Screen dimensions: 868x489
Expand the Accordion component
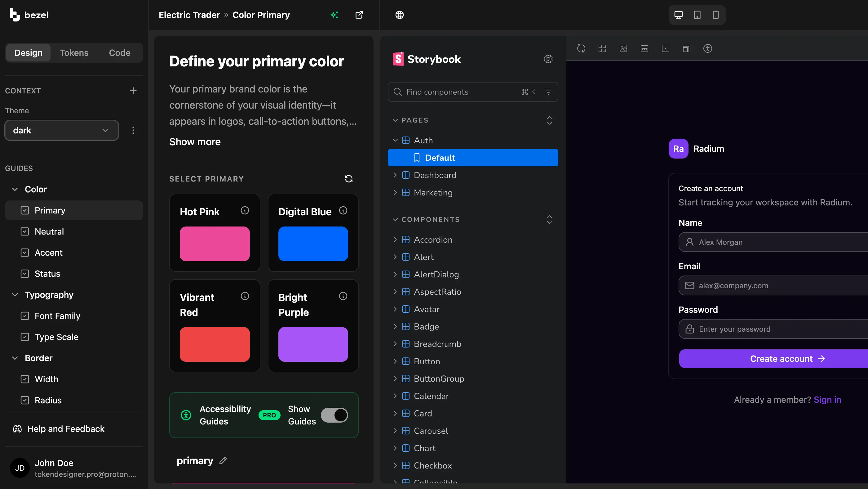coord(395,240)
